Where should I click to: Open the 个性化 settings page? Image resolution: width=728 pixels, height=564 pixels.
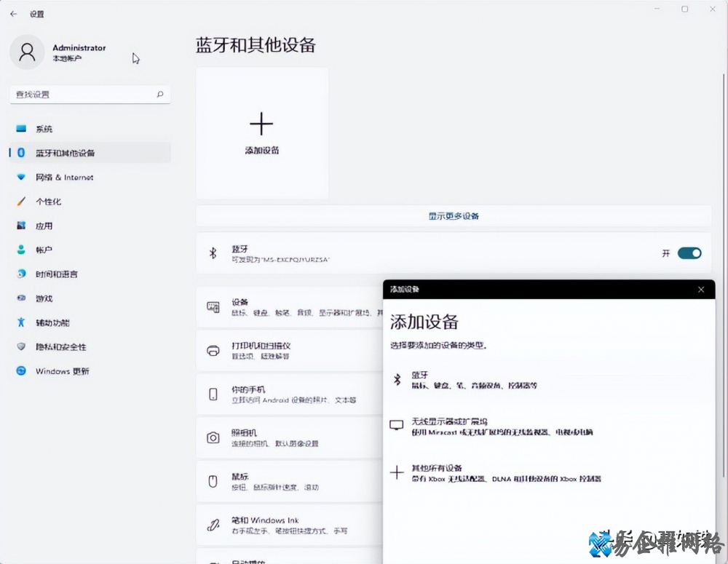point(48,202)
